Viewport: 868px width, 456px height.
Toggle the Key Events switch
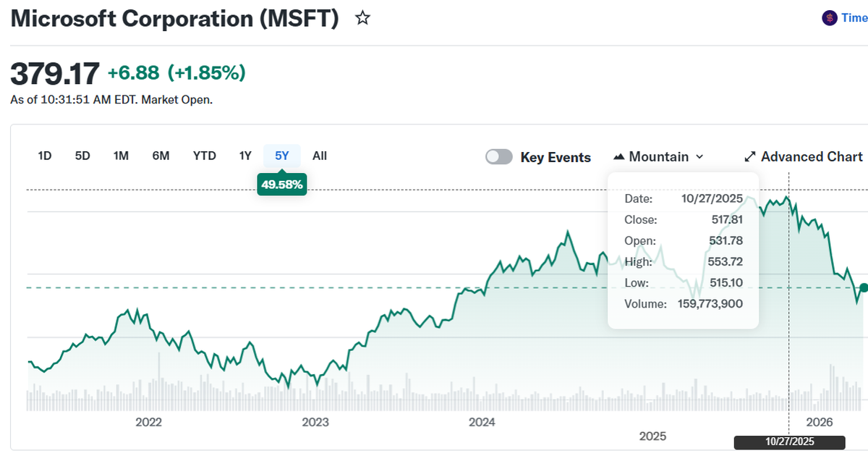[499, 157]
